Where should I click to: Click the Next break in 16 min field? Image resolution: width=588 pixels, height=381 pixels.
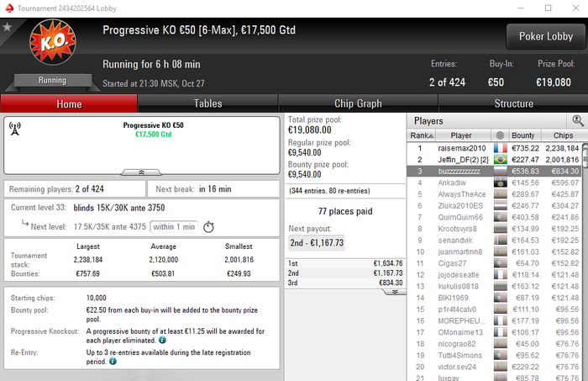(x=213, y=188)
